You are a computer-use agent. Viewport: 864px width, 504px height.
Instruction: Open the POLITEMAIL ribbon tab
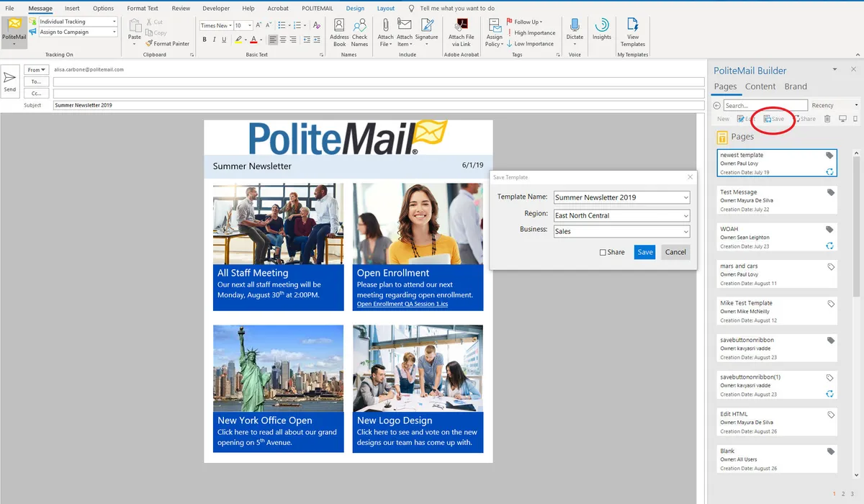(x=316, y=9)
